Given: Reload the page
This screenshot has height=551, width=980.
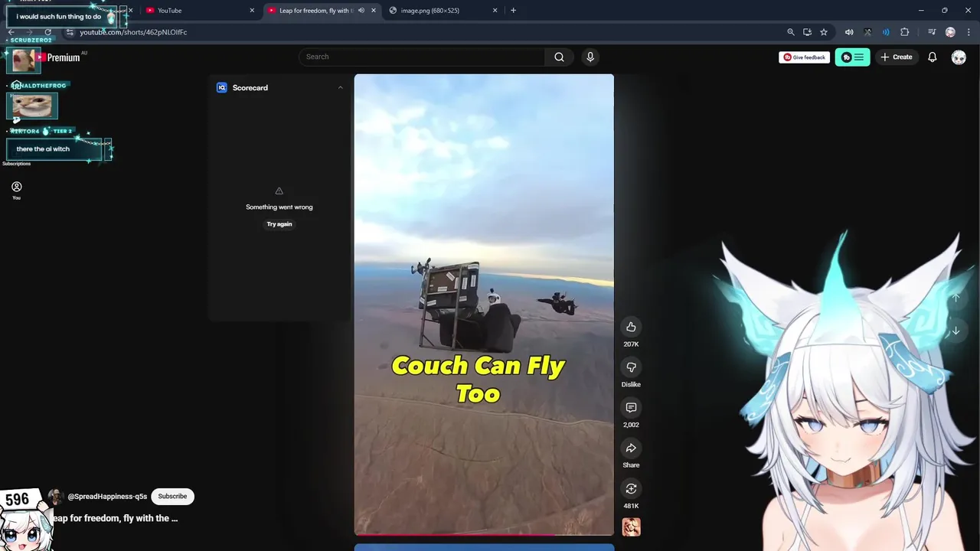Looking at the screenshot, I should (48, 32).
